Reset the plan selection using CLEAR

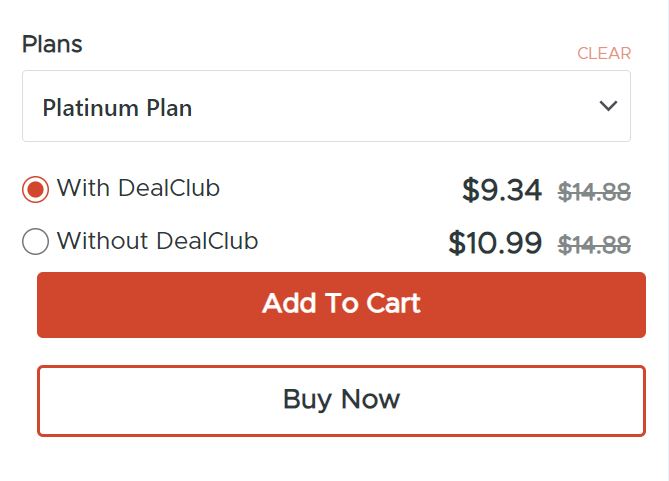pyautogui.click(x=604, y=53)
